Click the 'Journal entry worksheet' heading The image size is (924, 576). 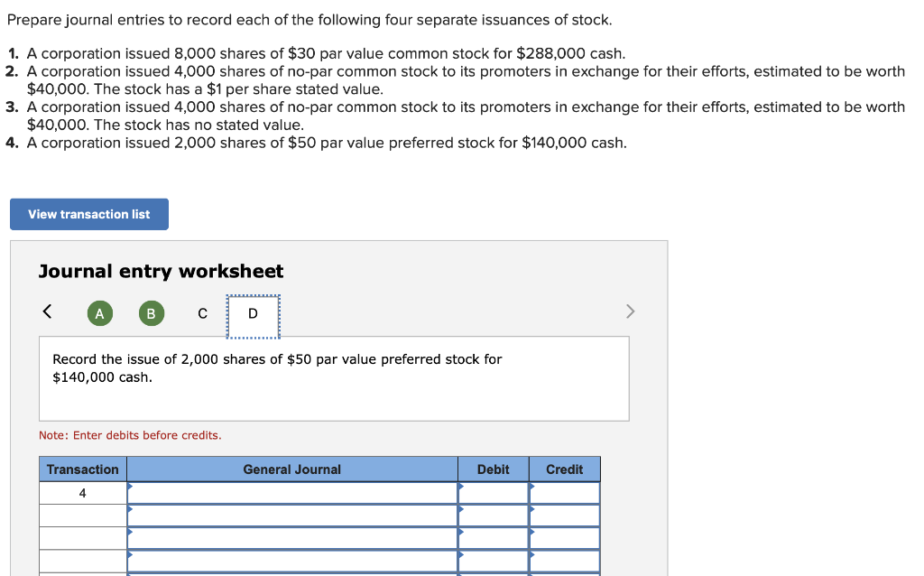[161, 271]
